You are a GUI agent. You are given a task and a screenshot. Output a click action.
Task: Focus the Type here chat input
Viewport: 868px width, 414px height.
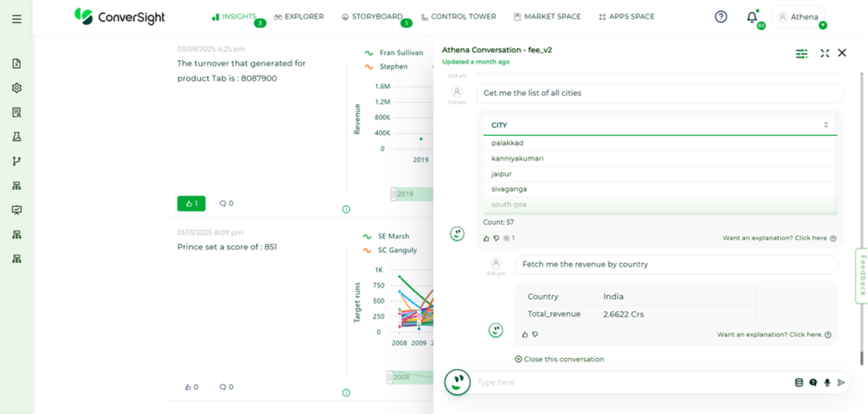point(631,383)
